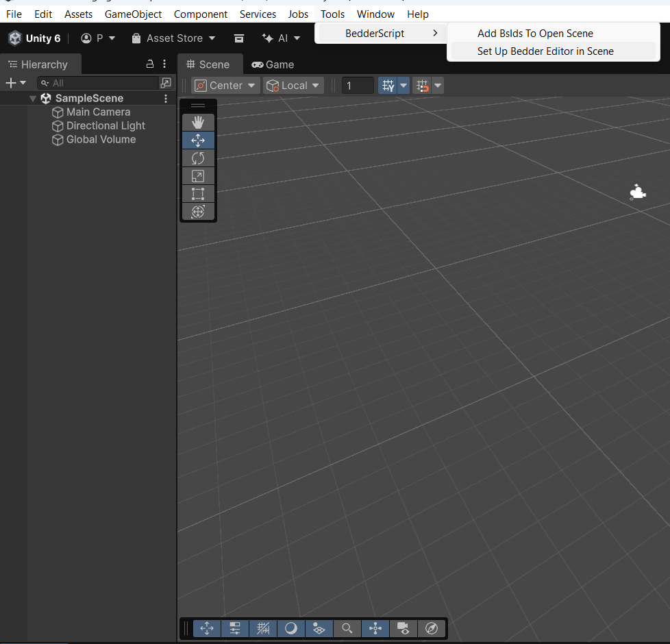Toggle the Search magnifier overlay button
This screenshot has height=644, width=670.
(x=347, y=628)
